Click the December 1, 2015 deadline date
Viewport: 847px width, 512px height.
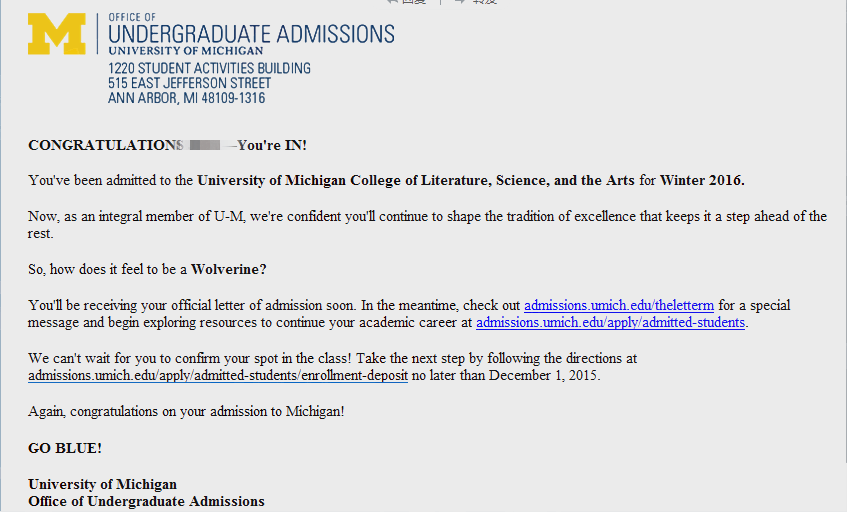click(544, 375)
